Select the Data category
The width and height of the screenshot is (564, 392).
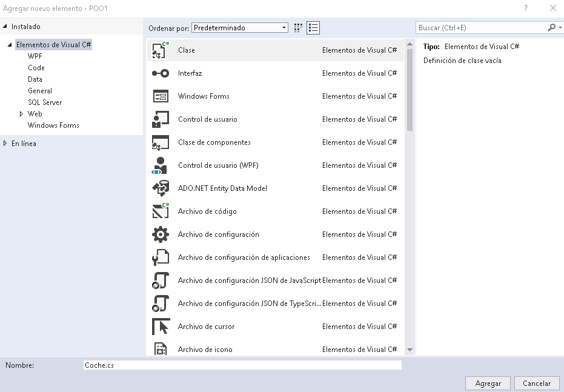(x=35, y=79)
